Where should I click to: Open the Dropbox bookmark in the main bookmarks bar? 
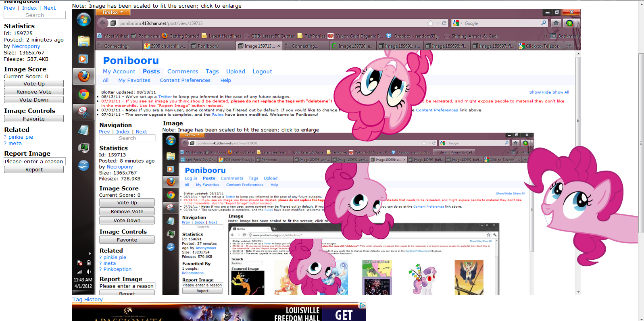pos(413,36)
